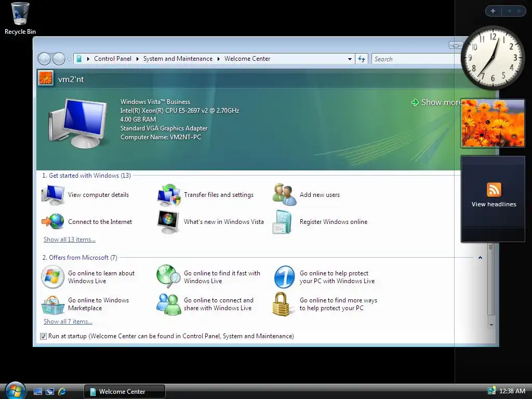Click the orange flowers slideshow gadget
Image resolution: width=532 pixels, height=399 pixels.
[493, 123]
